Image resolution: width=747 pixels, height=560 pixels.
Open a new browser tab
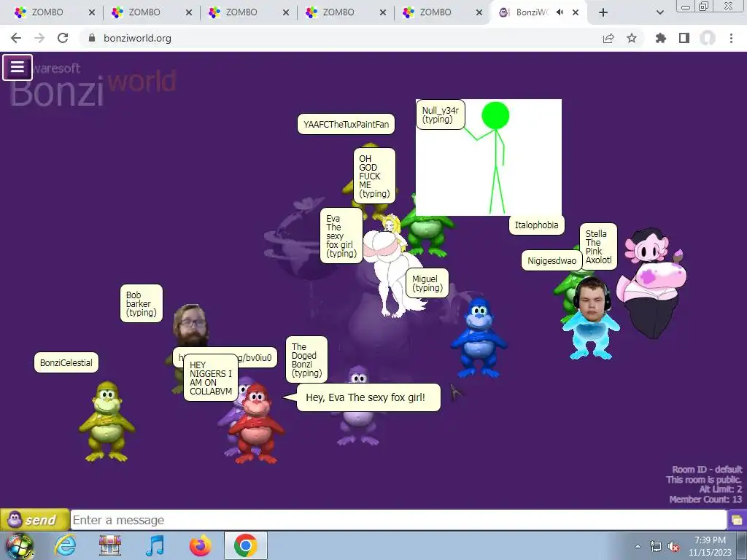pos(603,12)
